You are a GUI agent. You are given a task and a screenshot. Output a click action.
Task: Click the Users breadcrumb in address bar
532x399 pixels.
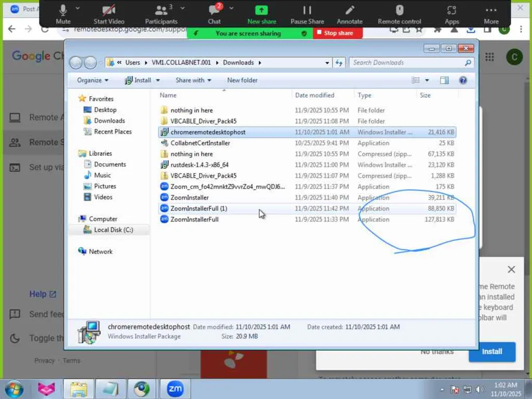click(132, 63)
